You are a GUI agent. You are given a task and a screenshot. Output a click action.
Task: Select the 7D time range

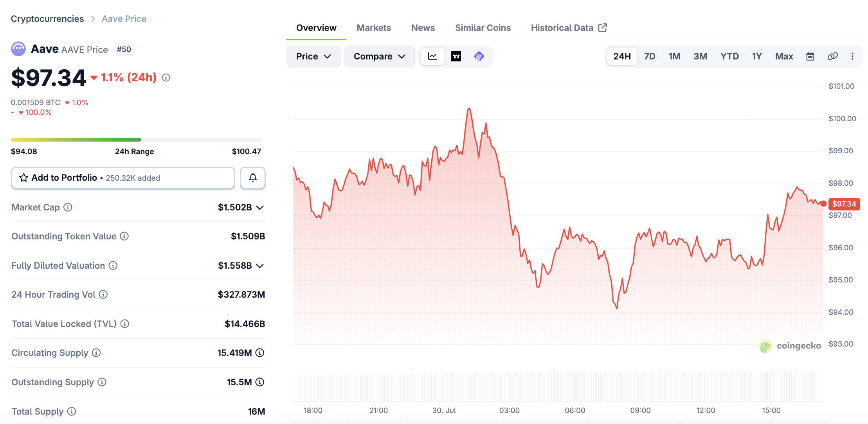650,56
